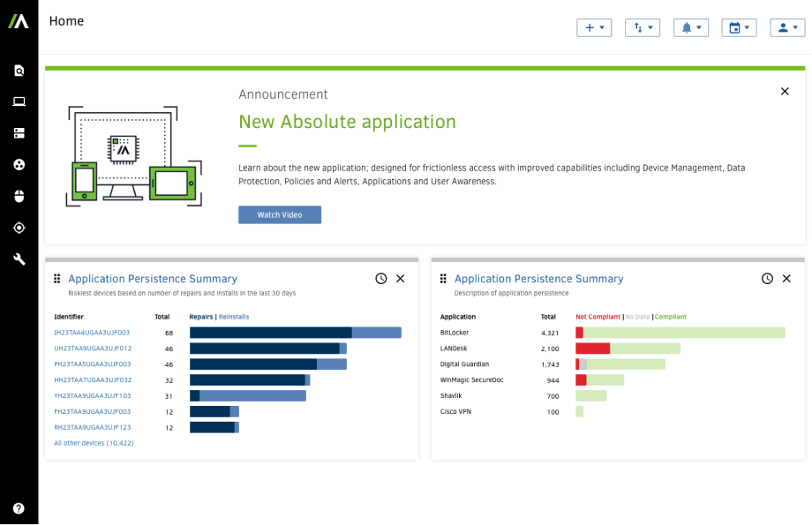This screenshot has height=525, width=812.
Task: Open the wrench settings icon in sidebar
Action: coord(19,259)
